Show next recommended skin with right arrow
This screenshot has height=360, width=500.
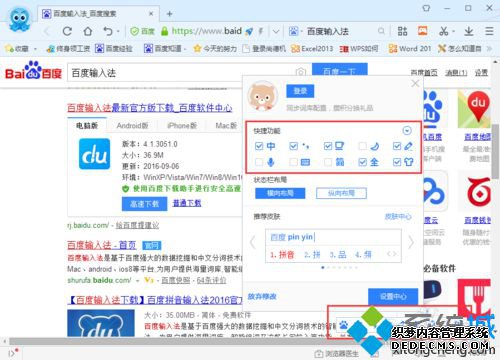click(411, 242)
